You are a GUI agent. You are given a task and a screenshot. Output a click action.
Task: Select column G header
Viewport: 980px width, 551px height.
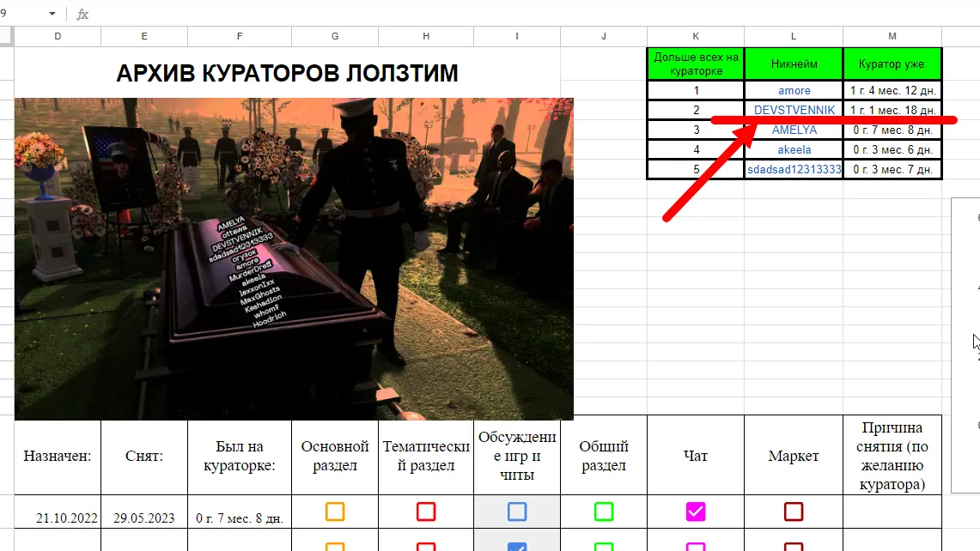point(335,36)
